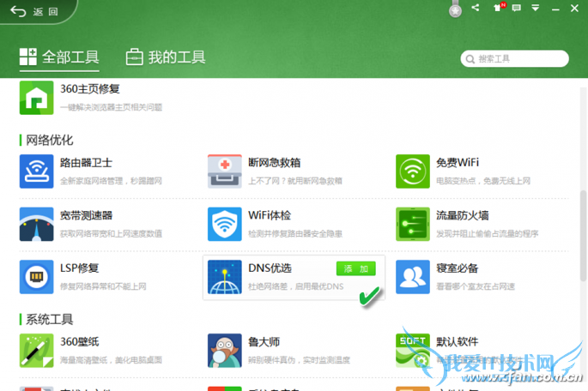Close the 360 tools window
588x391 pixels.
point(574,9)
